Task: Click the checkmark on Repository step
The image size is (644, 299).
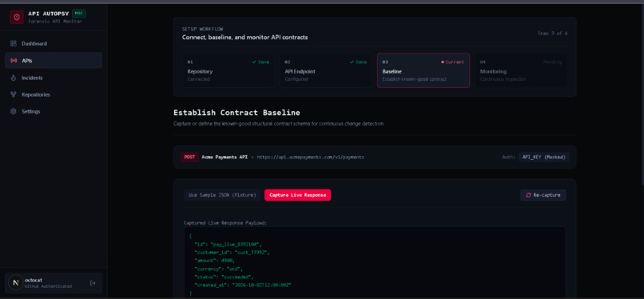Action: tap(254, 62)
